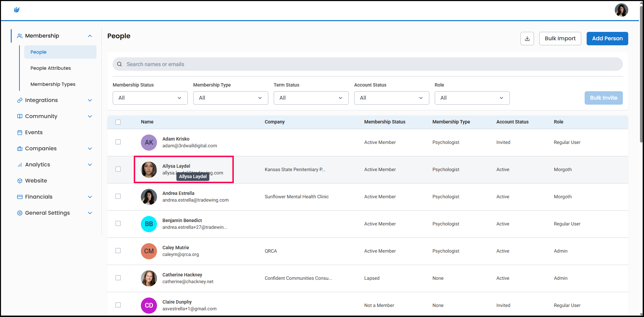Image resolution: width=644 pixels, height=317 pixels.
Task: Click the Analytics bar chart icon
Action: [20, 165]
